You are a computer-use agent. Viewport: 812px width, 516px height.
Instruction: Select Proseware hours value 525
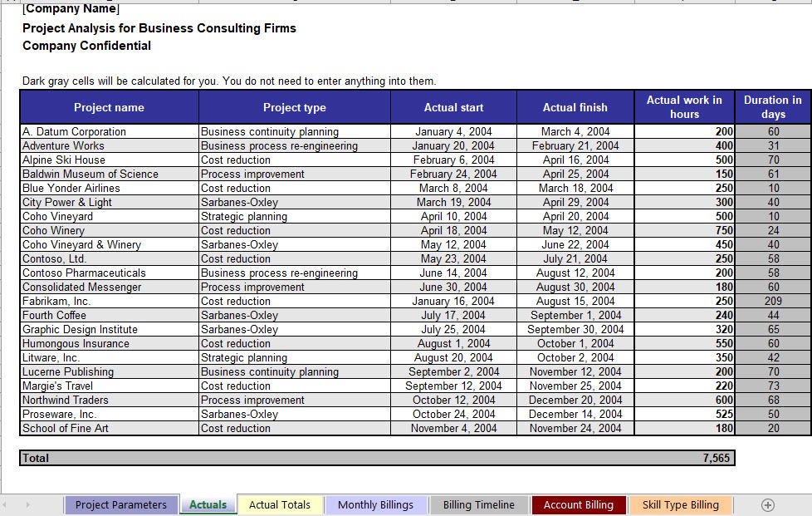pos(685,414)
